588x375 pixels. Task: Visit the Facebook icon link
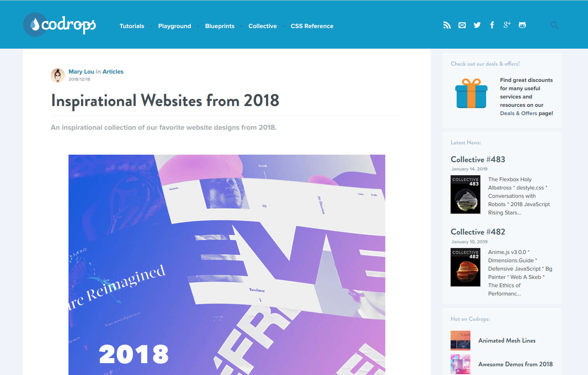(492, 25)
